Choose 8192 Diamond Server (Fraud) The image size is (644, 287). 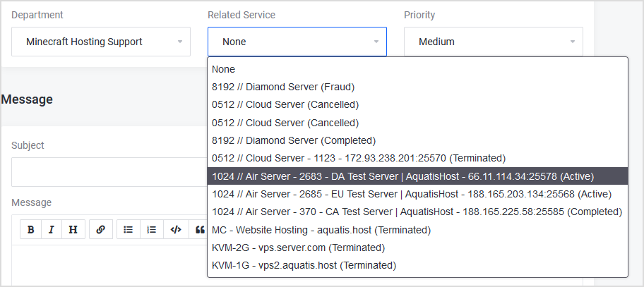418,87
